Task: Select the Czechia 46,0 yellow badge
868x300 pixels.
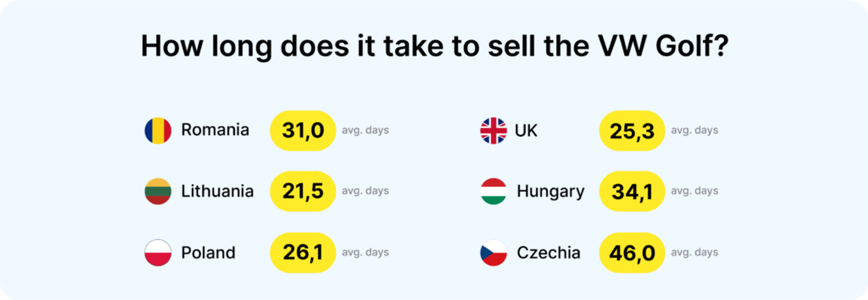Action: [632, 253]
